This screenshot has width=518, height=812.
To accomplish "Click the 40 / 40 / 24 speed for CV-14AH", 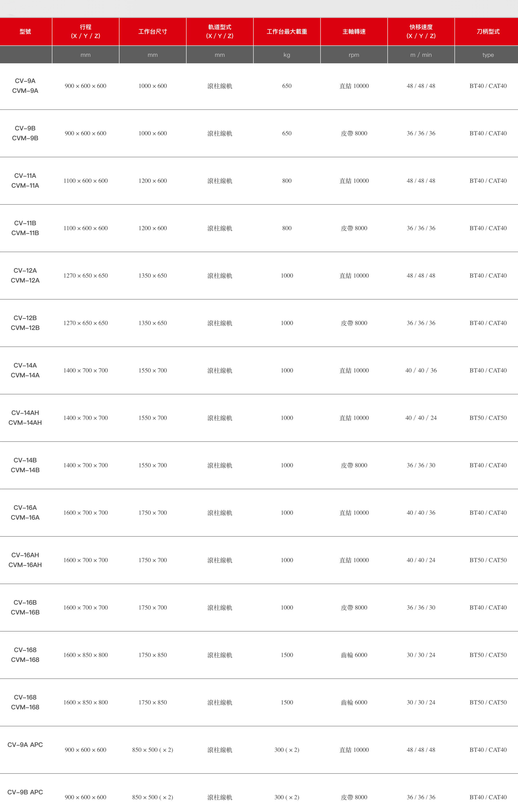I will point(421,418).
